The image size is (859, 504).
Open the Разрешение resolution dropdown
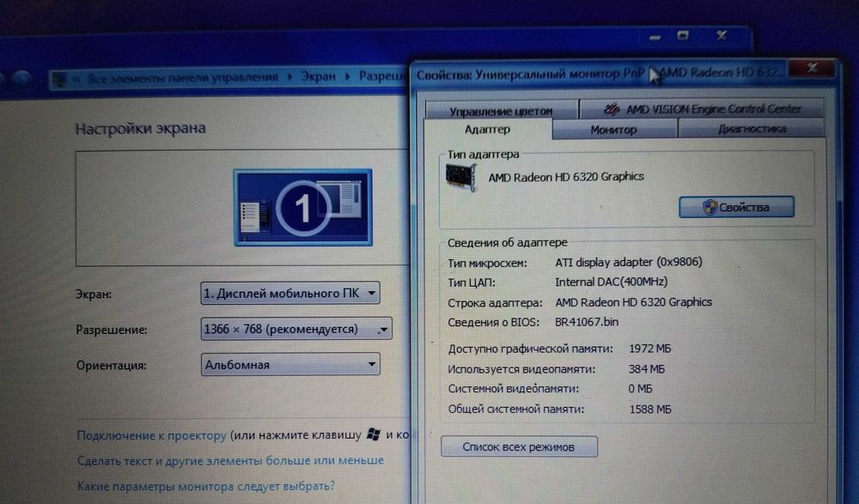pos(295,329)
